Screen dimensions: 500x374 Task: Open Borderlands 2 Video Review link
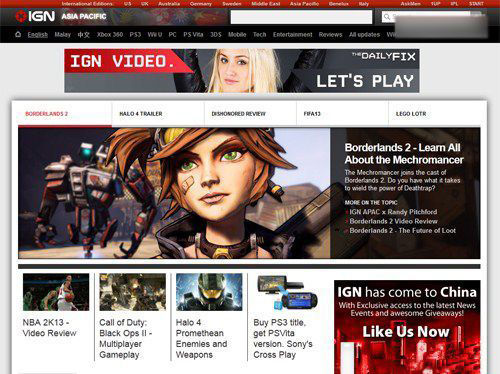click(x=393, y=221)
